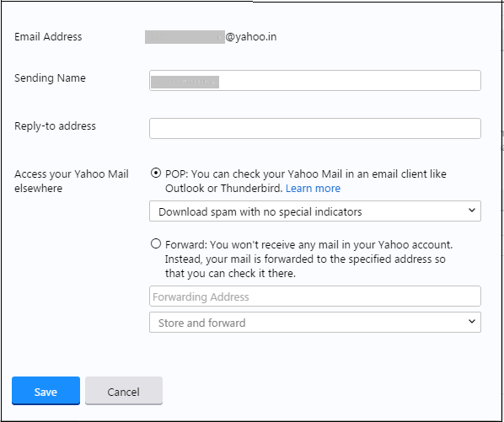This screenshot has height=422, width=504.
Task: Click the Forward option description text
Action: pos(308,259)
